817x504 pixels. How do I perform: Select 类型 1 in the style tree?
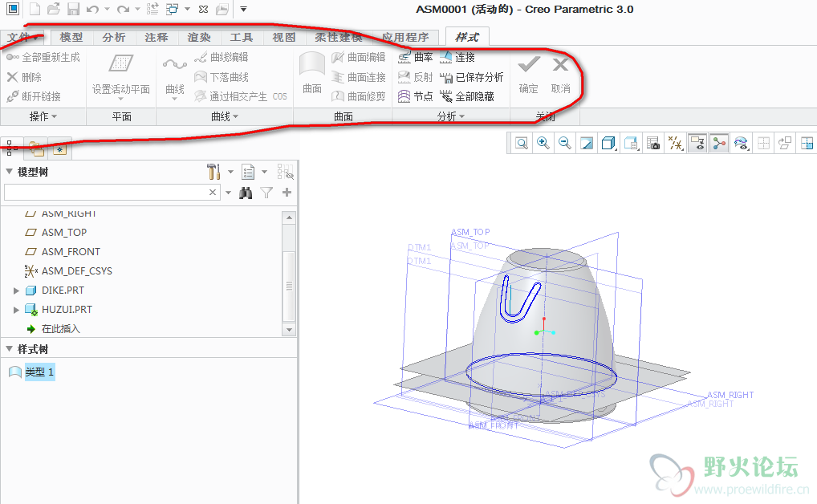tap(39, 372)
